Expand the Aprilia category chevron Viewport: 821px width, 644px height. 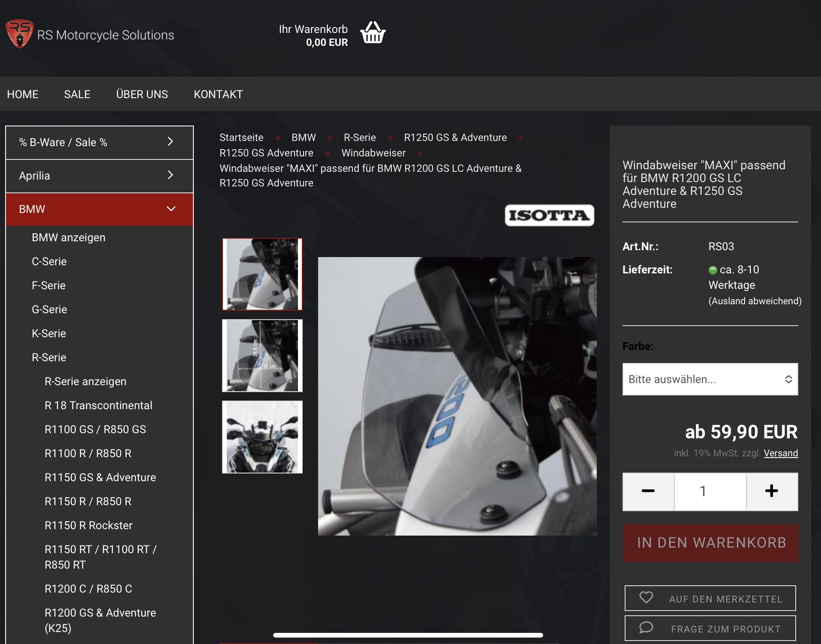[x=170, y=175]
